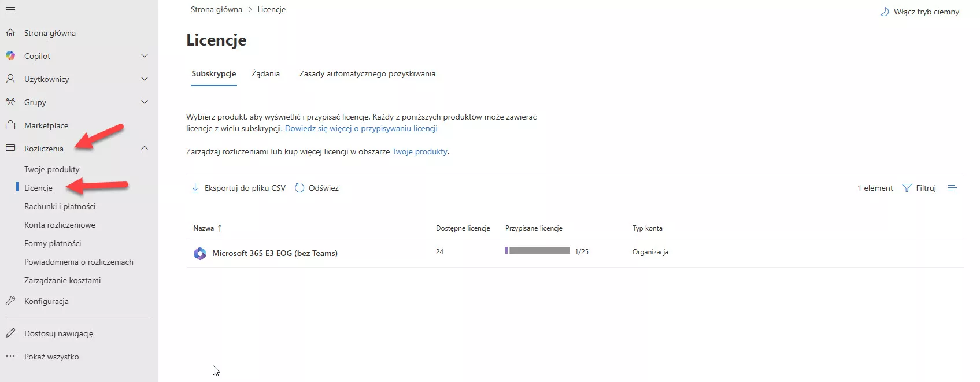Expand the Copilot section chevron
980x382 pixels.
[x=145, y=56]
